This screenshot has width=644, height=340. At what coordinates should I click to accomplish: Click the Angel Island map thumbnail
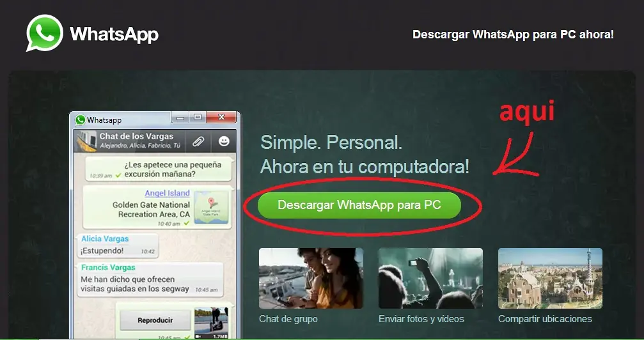pos(212,207)
